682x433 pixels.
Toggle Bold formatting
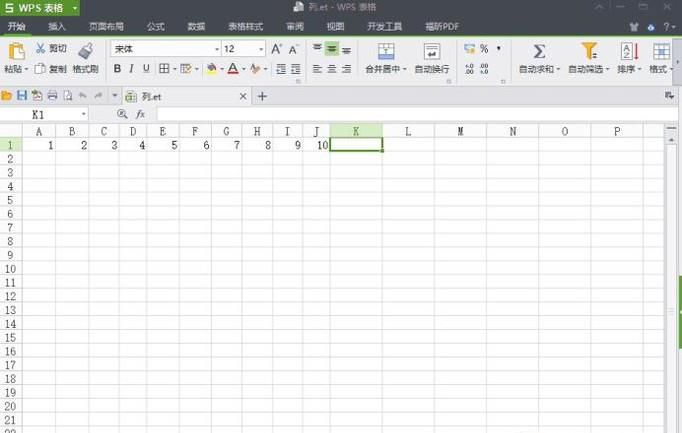coord(117,69)
